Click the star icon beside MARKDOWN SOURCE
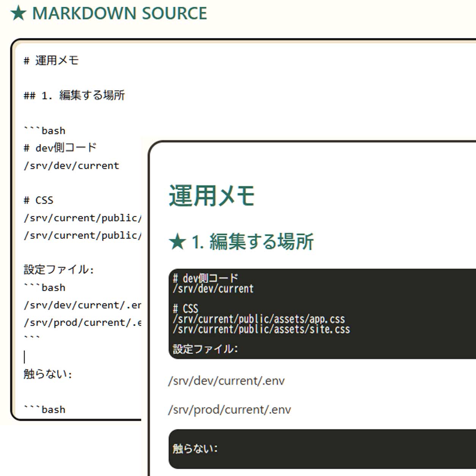The width and height of the screenshot is (476, 476). pyautogui.click(x=18, y=14)
